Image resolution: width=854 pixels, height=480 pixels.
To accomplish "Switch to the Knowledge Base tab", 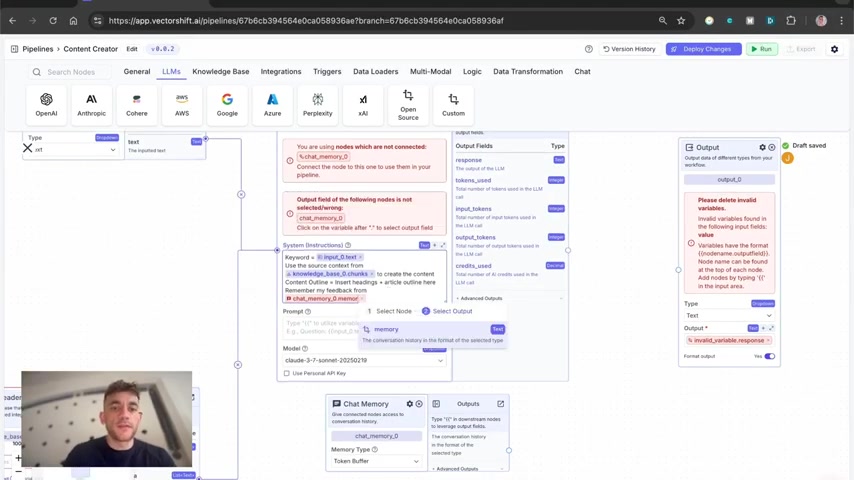I will click(x=220, y=72).
